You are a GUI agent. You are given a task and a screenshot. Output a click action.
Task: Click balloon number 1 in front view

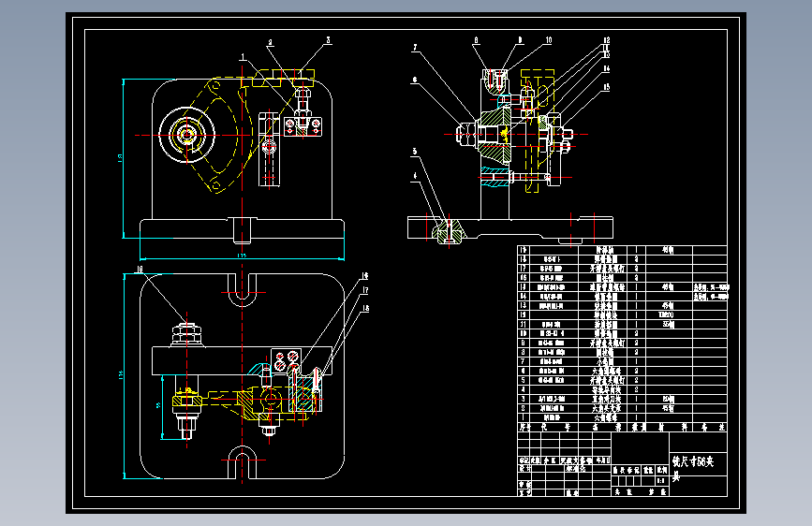[243, 56]
